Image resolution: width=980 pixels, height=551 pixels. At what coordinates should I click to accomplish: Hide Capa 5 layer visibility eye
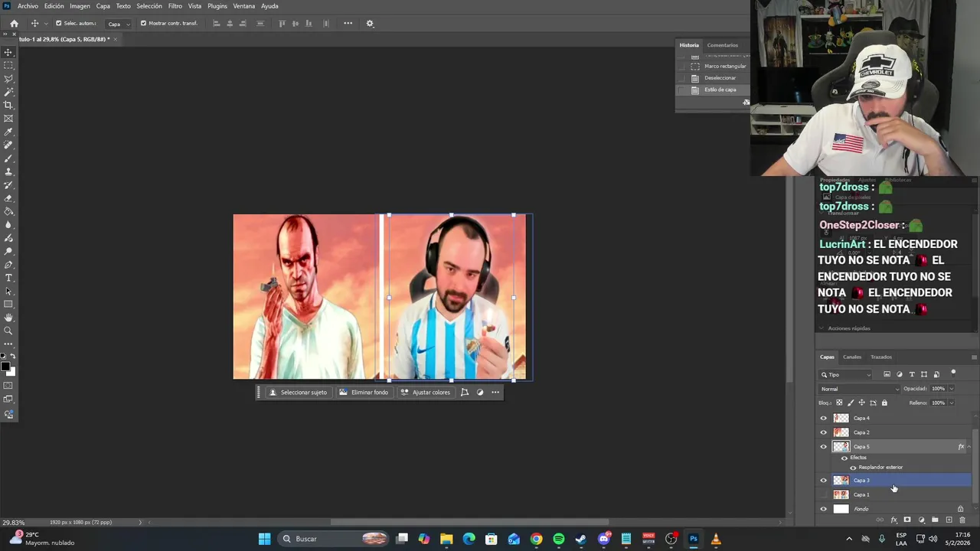(824, 447)
